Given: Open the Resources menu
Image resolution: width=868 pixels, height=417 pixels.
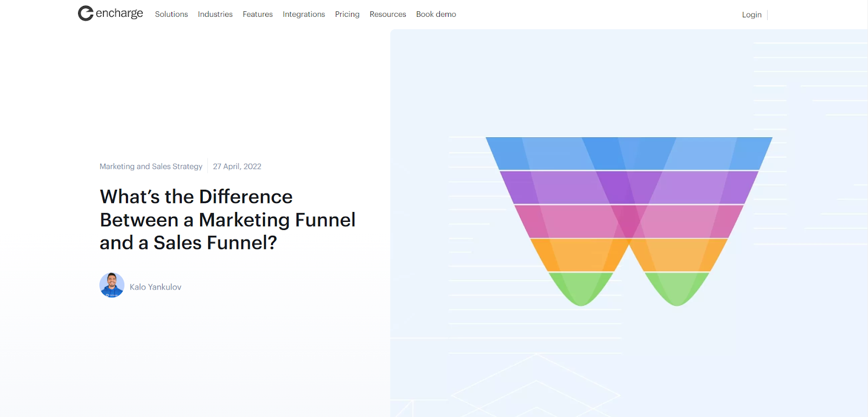Looking at the screenshot, I should coord(388,14).
